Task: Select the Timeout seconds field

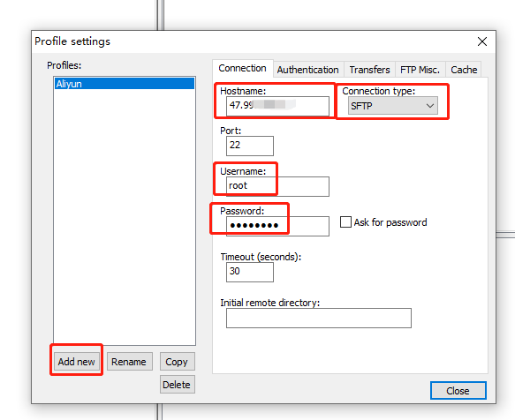Action: (x=250, y=272)
